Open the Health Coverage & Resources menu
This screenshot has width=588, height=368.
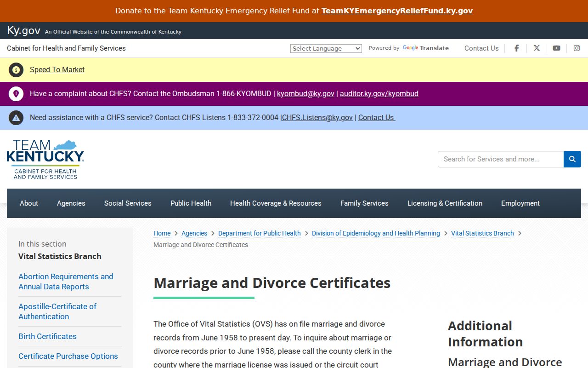[276, 203]
